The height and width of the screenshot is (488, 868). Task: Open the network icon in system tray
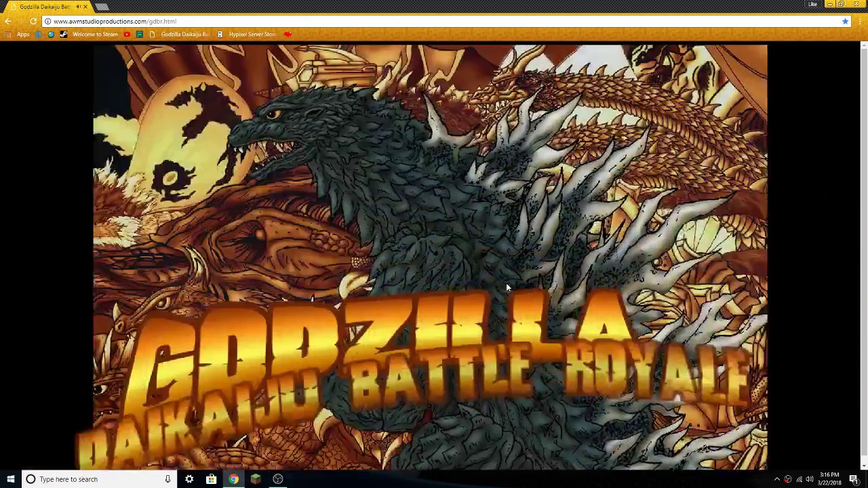click(799, 479)
